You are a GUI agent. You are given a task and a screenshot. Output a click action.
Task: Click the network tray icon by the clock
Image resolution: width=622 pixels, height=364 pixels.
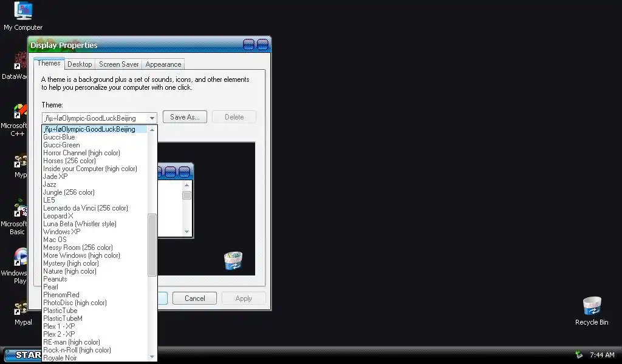point(579,354)
